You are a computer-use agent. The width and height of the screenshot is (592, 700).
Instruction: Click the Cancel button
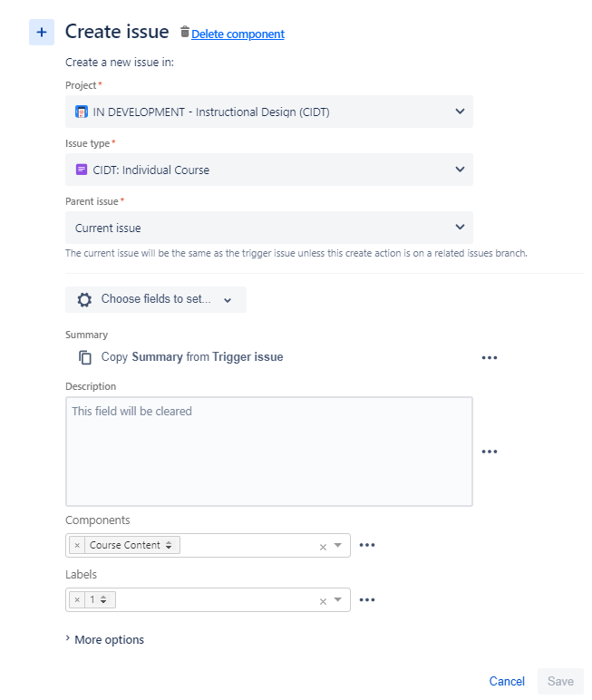pyautogui.click(x=507, y=681)
